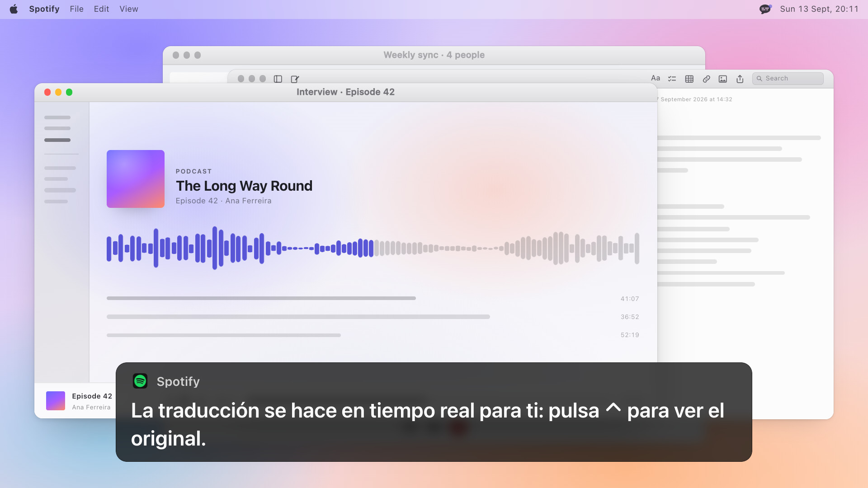868x488 pixels.
Task: Click The Long Way Round title
Action: pyautogui.click(x=244, y=186)
